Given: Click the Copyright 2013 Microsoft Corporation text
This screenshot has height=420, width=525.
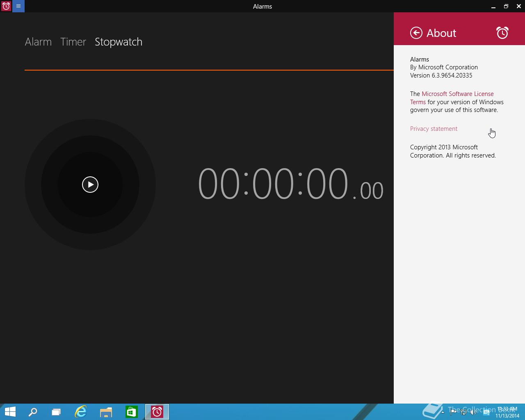Looking at the screenshot, I should coord(453,151).
